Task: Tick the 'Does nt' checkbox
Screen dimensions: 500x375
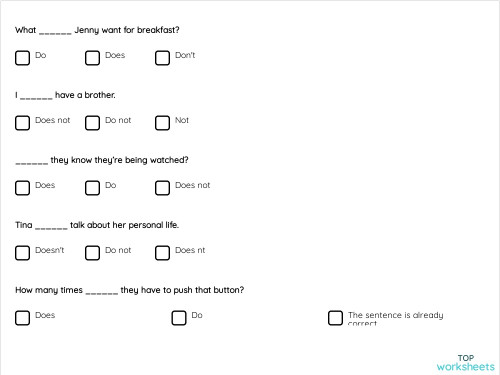Action: (162, 253)
